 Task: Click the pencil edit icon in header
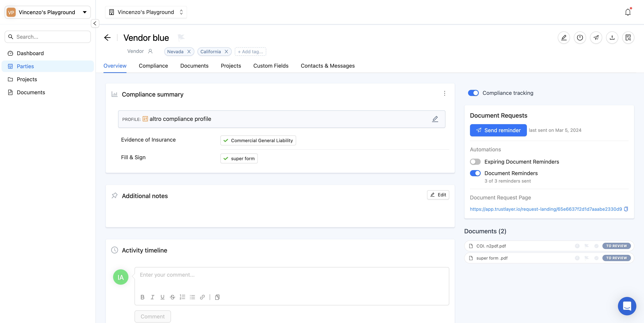pyautogui.click(x=564, y=38)
